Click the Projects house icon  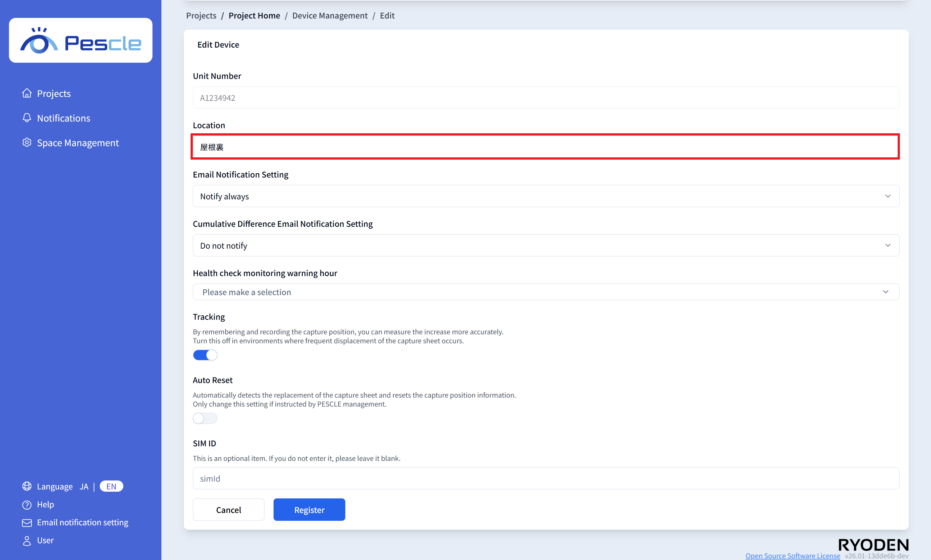pos(27,93)
